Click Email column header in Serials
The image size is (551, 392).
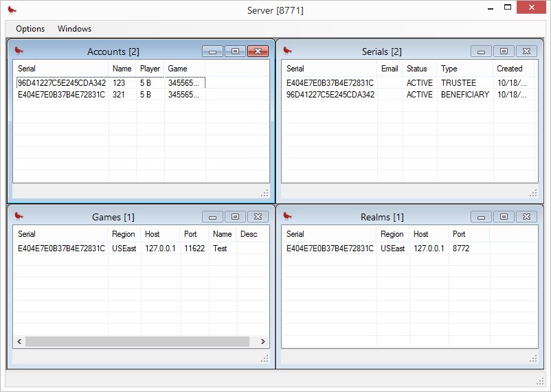point(390,69)
